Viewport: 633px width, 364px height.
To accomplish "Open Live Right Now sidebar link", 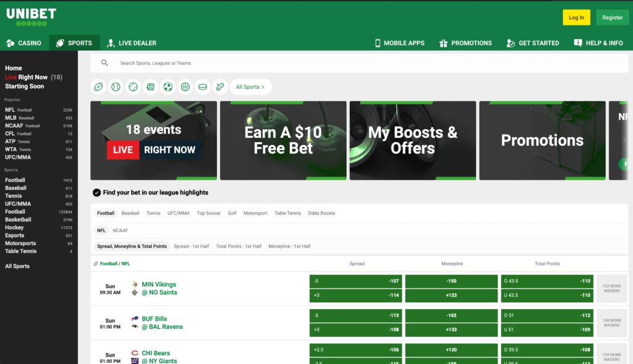I will (x=33, y=77).
